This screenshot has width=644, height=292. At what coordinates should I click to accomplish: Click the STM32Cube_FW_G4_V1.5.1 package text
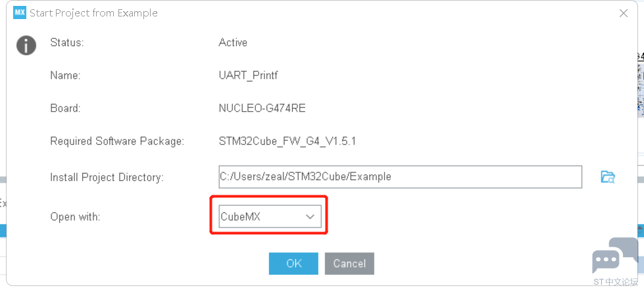click(x=287, y=141)
